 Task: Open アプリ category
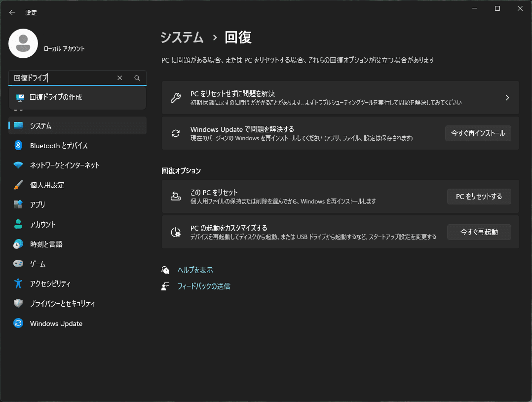click(x=77, y=204)
